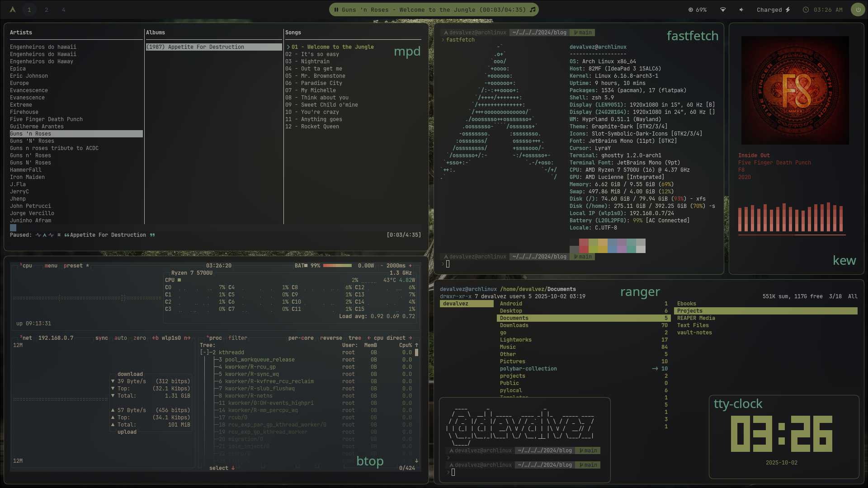868x488 pixels.
Task: Open the Wi-Fi network icon
Action: point(723,10)
